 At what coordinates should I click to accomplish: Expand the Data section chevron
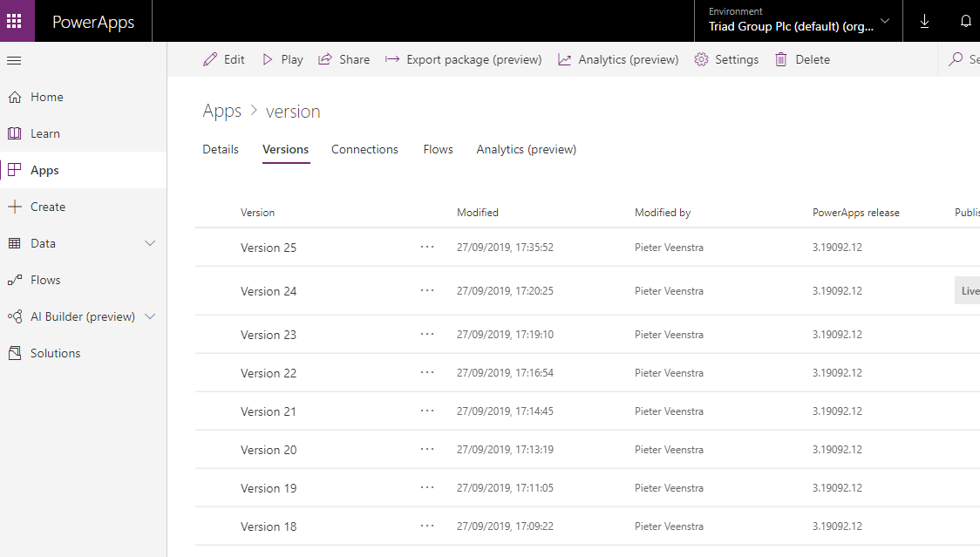(150, 243)
